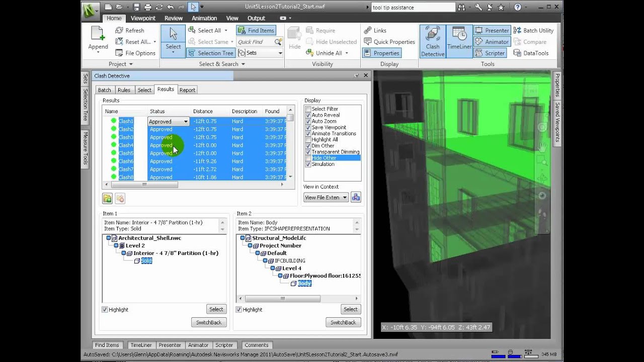
Task: Open the Comments bottom panel tab
Action: point(257,345)
